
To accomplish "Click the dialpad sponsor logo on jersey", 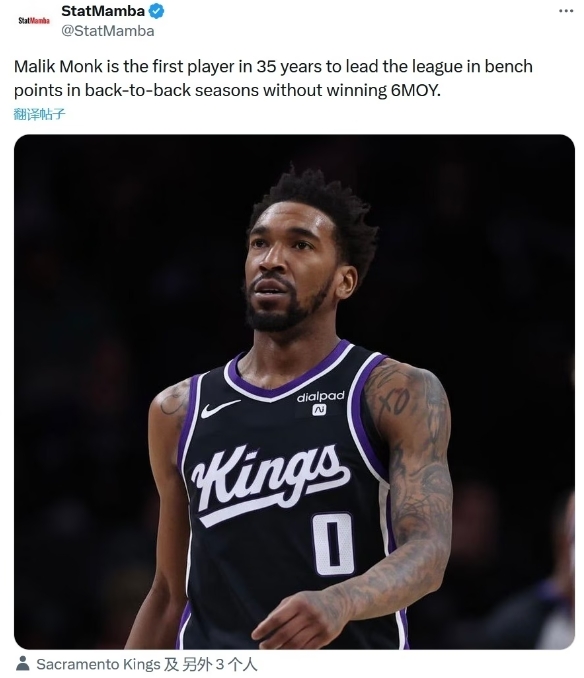I will (320, 402).
